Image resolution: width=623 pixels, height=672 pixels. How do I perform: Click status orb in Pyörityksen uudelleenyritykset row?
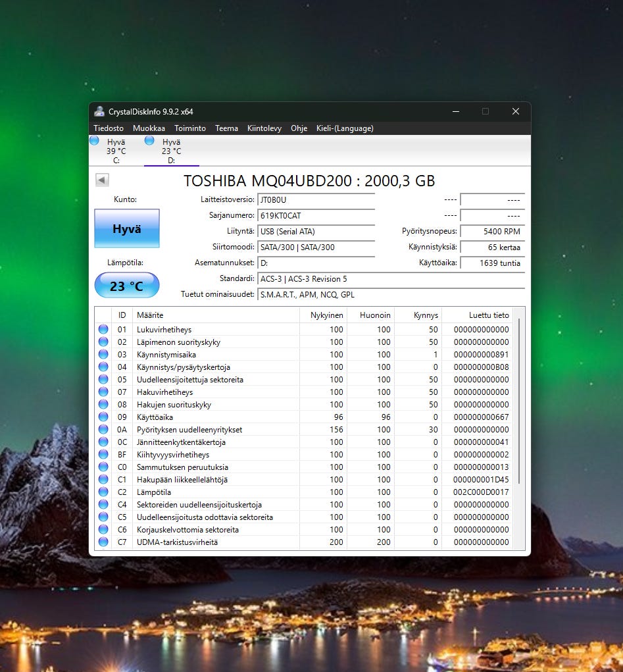click(103, 429)
